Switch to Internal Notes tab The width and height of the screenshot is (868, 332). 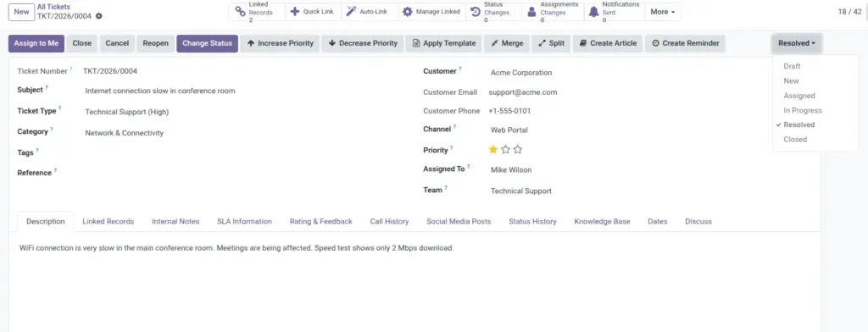click(x=175, y=221)
